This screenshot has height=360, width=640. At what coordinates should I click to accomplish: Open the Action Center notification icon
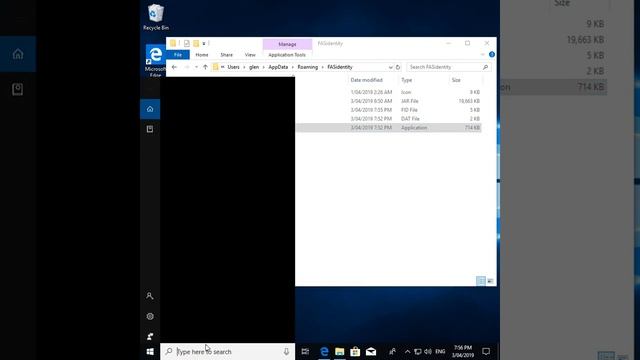click(486, 351)
